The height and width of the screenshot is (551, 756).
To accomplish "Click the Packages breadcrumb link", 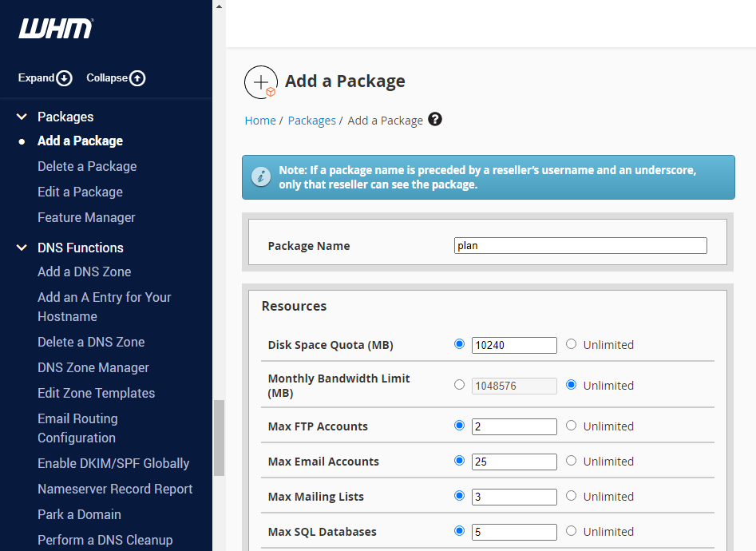I will tap(311, 121).
